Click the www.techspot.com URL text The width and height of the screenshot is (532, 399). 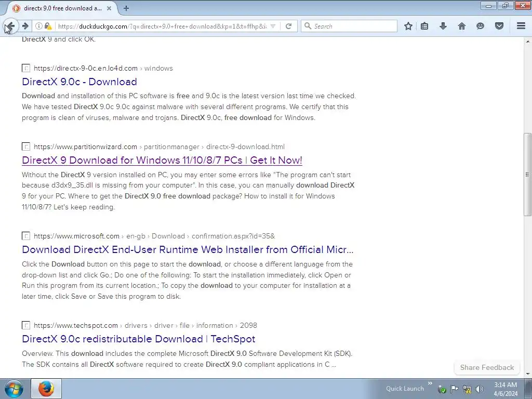[76, 325]
